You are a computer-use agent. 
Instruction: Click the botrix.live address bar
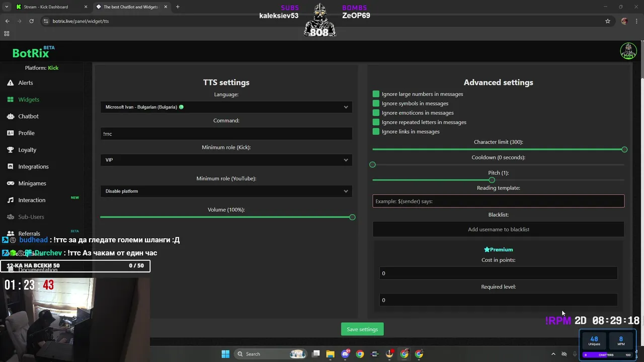pyautogui.click(x=322, y=21)
